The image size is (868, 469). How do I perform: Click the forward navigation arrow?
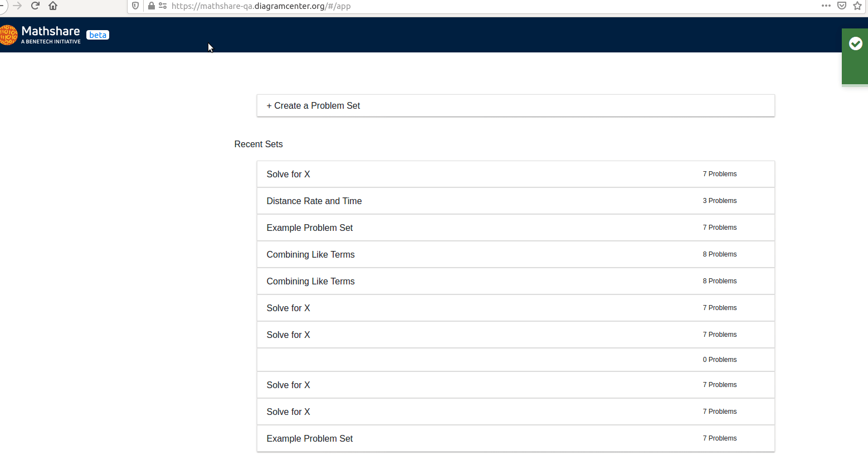click(x=17, y=6)
